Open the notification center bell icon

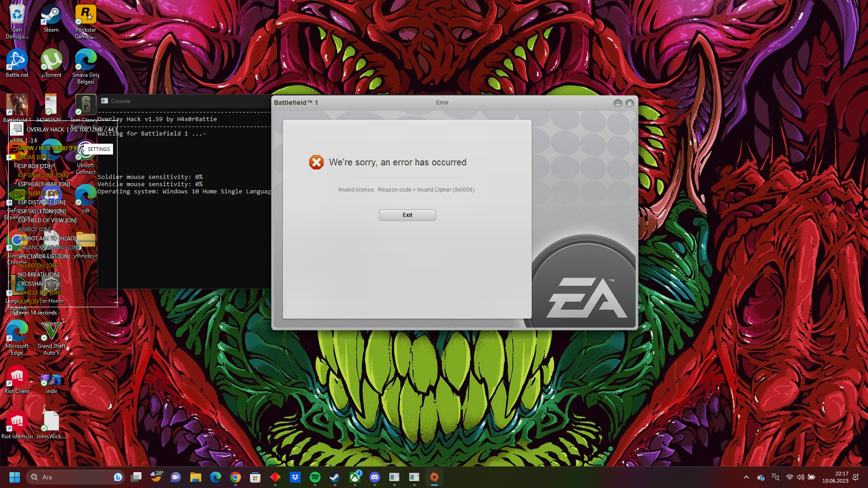[x=855, y=477]
